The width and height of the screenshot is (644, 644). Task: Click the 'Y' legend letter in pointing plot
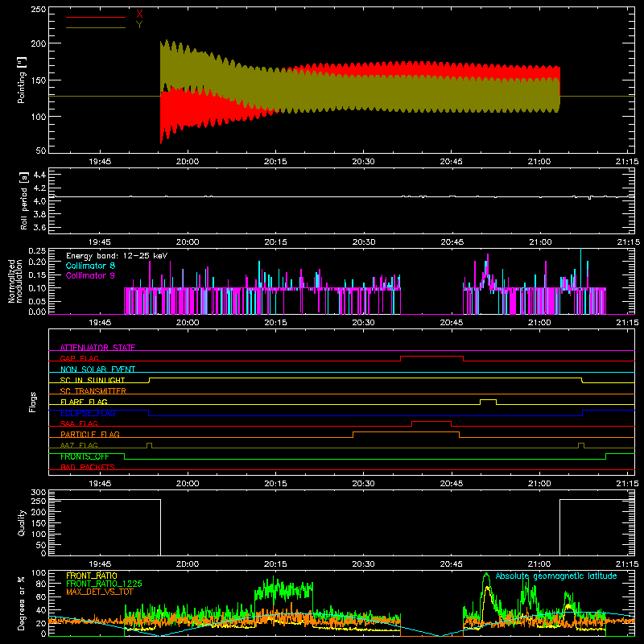coord(139,25)
